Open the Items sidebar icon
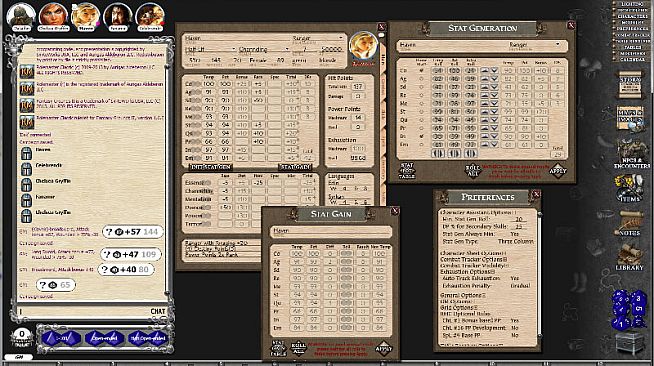Viewport: 654px width, 366px height. pos(629,189)
